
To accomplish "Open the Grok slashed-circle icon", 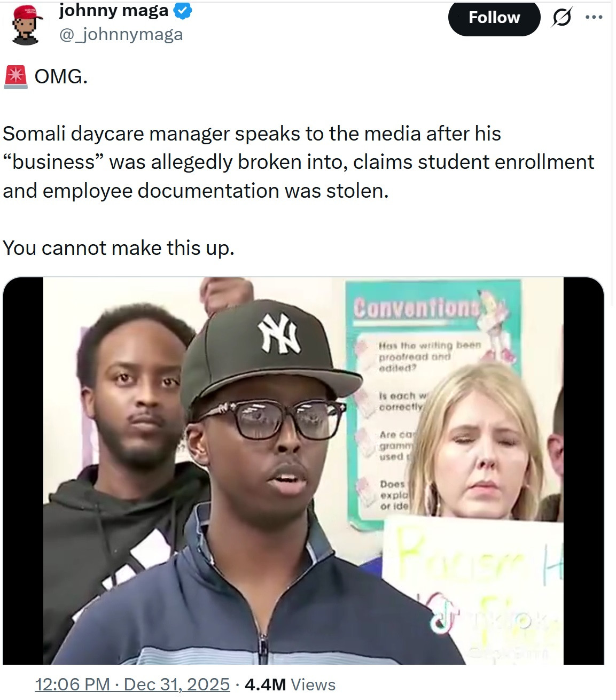I will click(560, 18).
